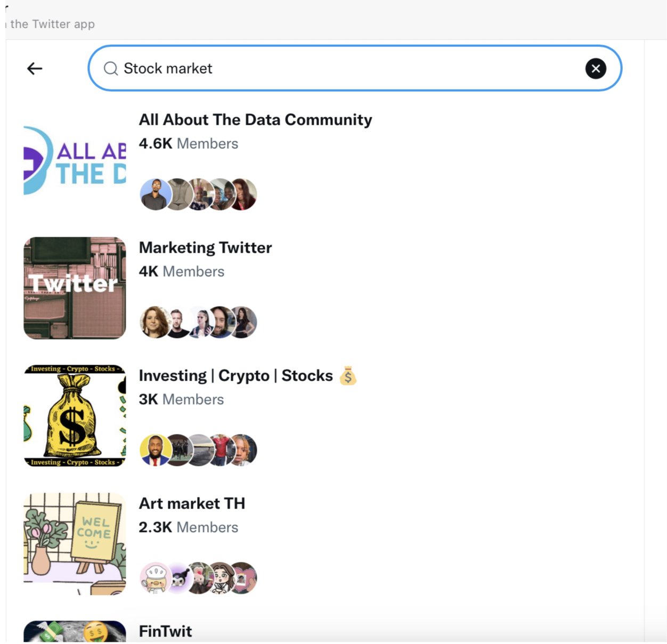Open All About The Data Community title
This screenshot has width=667, height=644.
(x=255, y=119)
